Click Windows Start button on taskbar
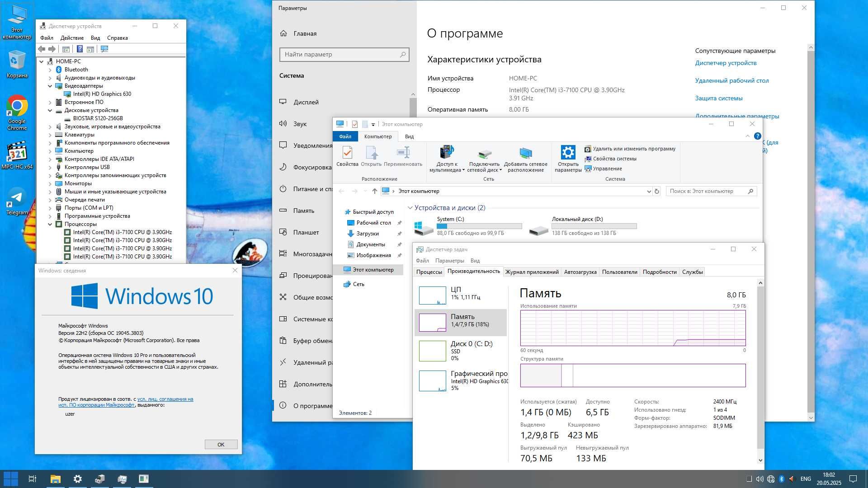Screen dimensions: 868x488 tap(10, 479)
